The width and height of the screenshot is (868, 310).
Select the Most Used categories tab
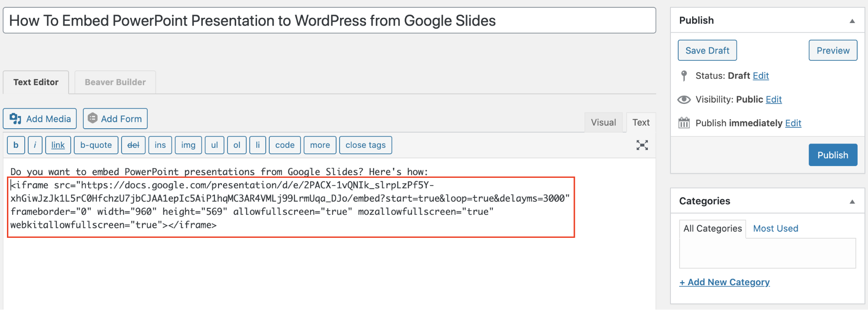pos(775,229)
